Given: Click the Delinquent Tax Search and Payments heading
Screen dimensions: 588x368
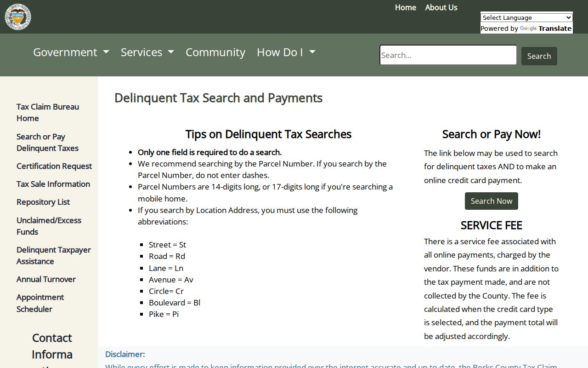Looking at the screenshot, I should tap(218, 98).
